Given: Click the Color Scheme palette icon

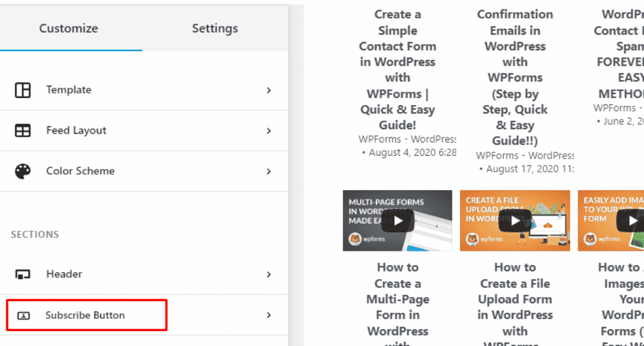Looking at the screenshot, I should (x=23, y=171).
